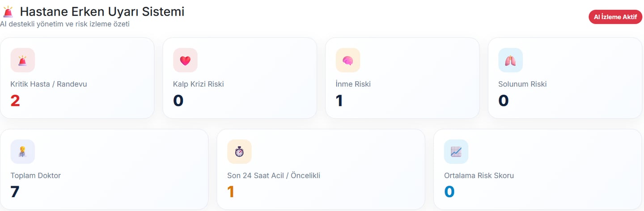The height and width of the screenshot is (211, 644).
Task: Click the İnme Riski value 1
Action: point(339,101)
